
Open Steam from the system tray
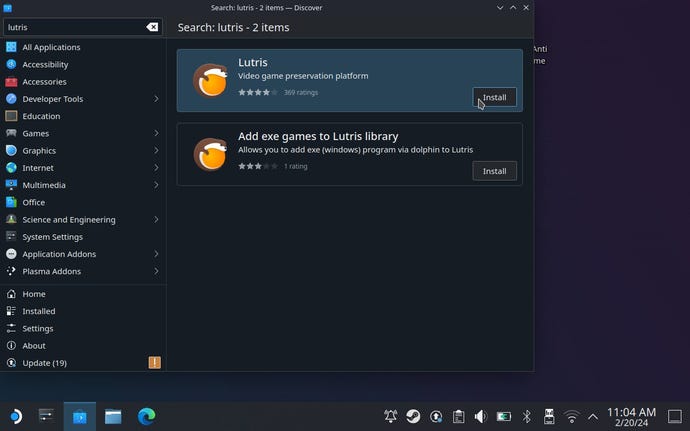[413, 416]
